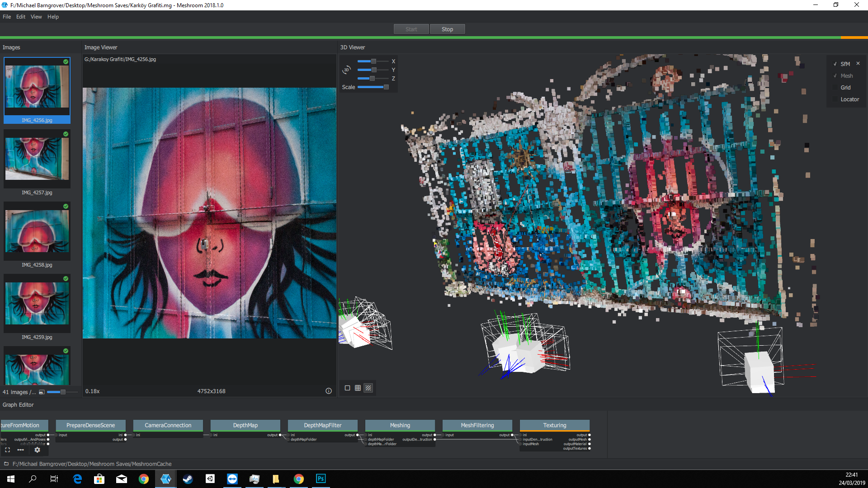Uncheck the Mesh display checkbox

tap(835, 75)
